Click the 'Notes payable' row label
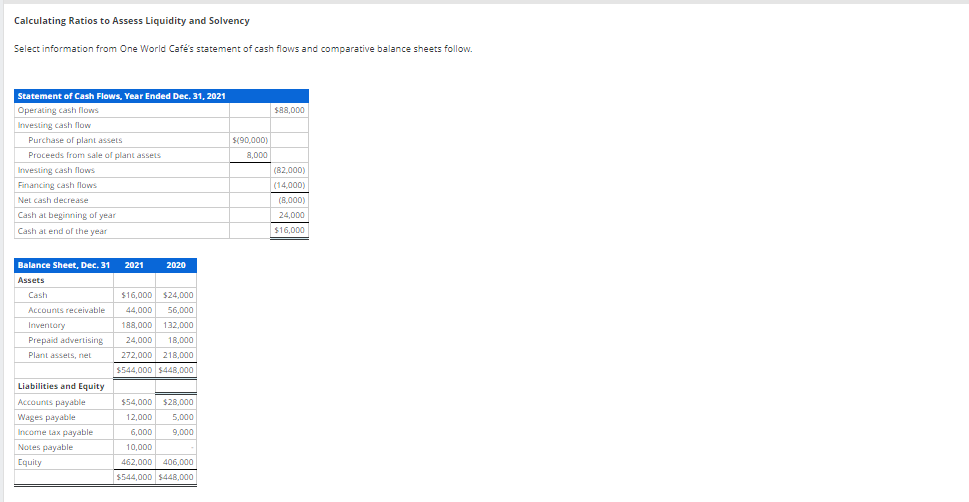Image resolution: width=969 pixels, height=502 pixels. [46, 448]
